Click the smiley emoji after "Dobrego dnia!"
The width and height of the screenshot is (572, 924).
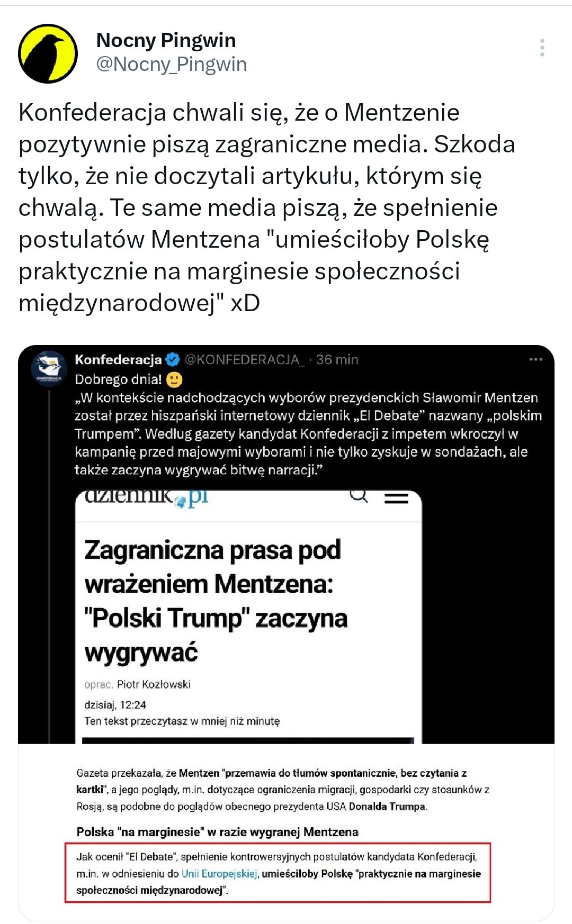[x=174, y=379]
